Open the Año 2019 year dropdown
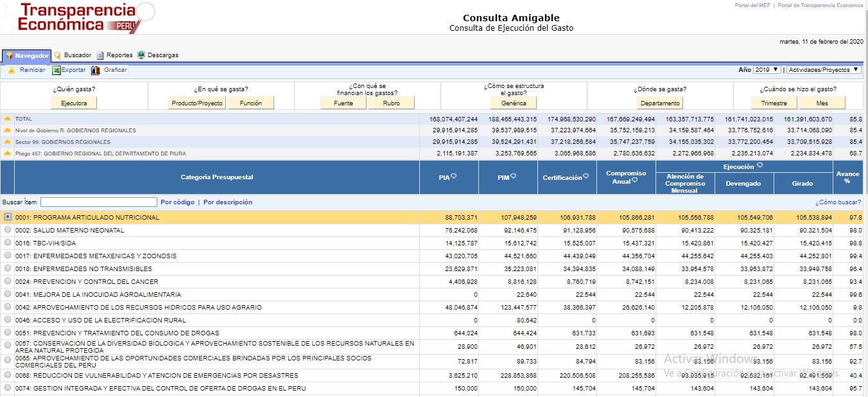Viewport: 868px width, 397px height. (767, 70)
